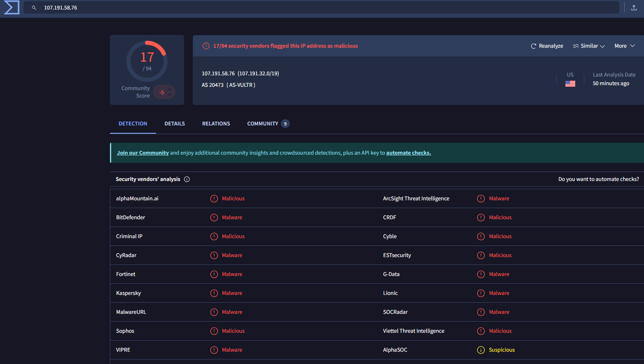The height and width of the screenshot is (364, 644).
Task: Open the More dropdown menu
Action: click(625, 46)
